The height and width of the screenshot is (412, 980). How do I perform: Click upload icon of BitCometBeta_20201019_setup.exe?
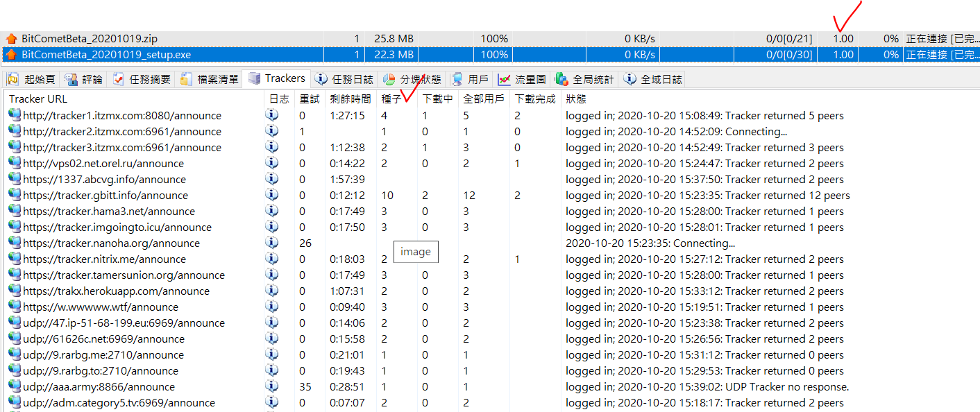click(10, 54)
